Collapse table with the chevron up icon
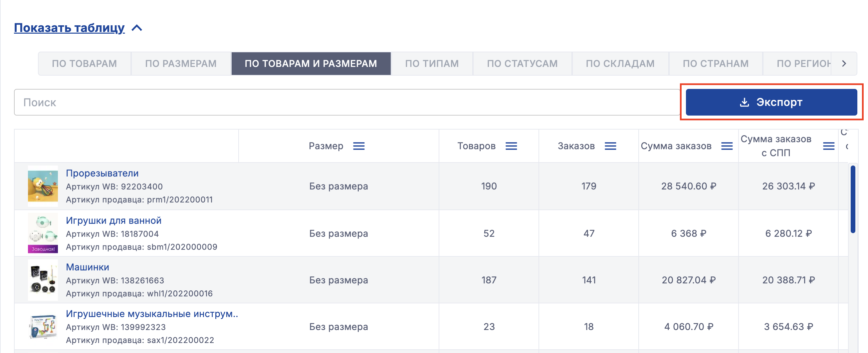Viewport: 868px width, 353px height. [x=137, y=28]
